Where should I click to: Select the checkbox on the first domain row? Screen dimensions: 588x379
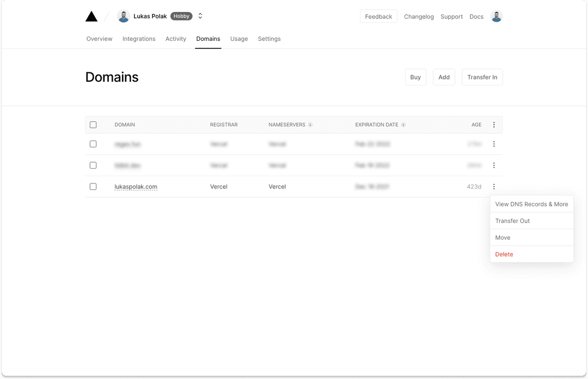(x=93, y=144)
